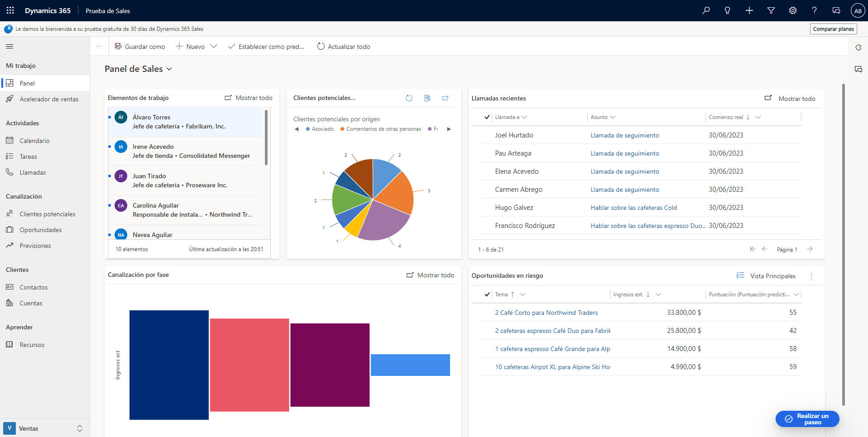Go to next page of Llamadas recientes
Image resolution: width=868 pixels, height=437 pixels.
(x=810, y=249)
